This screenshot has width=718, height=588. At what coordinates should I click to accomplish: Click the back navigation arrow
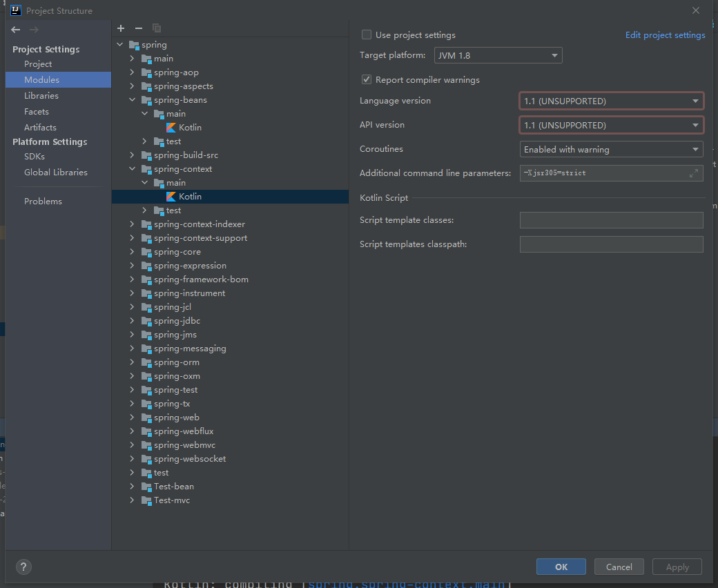(x=15, y=30)
